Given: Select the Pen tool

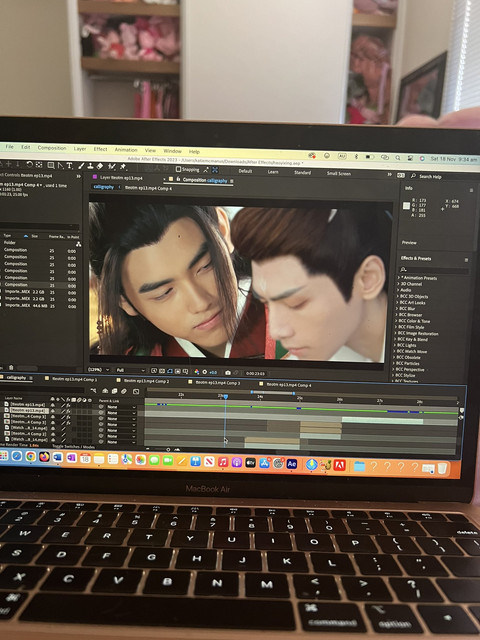Looking at the screenshot, I should pos(60,165).
